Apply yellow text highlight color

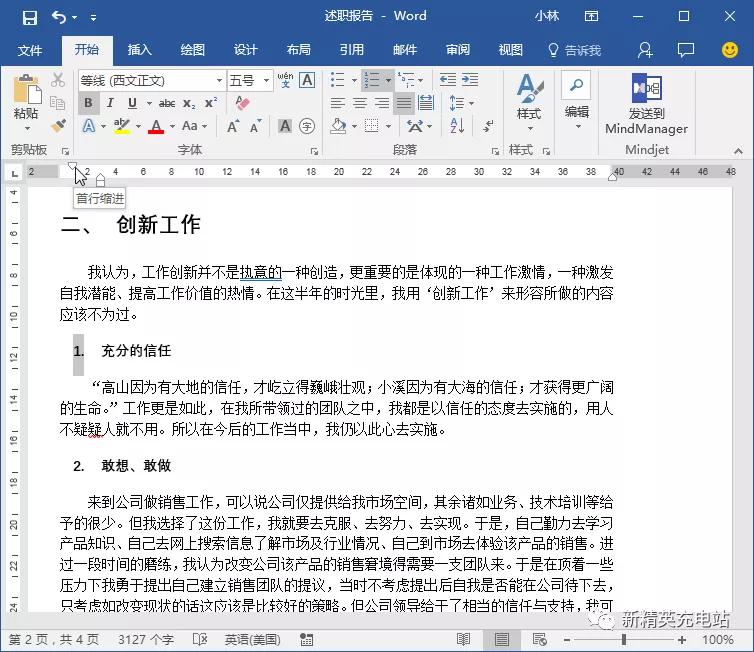[122, 126]
